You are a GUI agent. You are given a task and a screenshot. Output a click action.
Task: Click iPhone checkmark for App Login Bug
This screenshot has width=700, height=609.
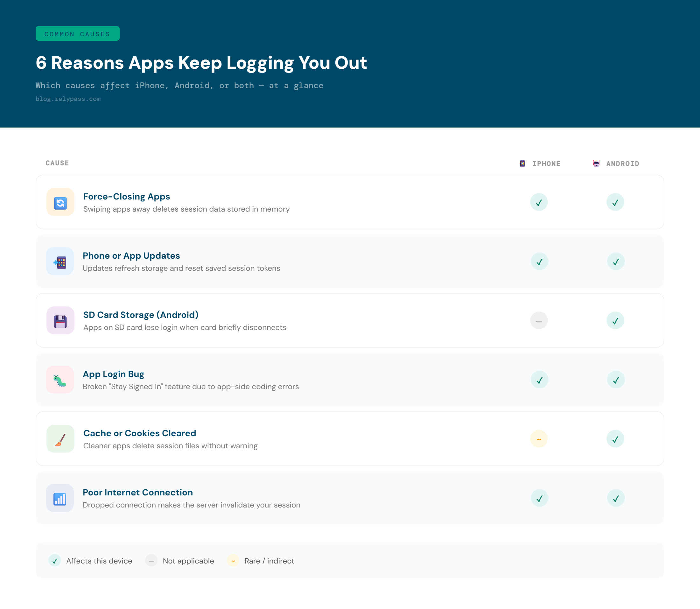[x=540, y=380]
